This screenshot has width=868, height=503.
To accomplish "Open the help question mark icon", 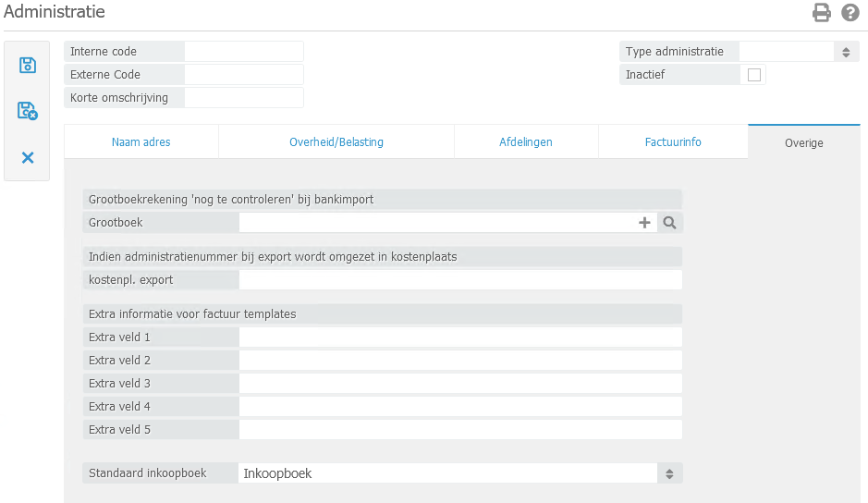I will 850,12.
